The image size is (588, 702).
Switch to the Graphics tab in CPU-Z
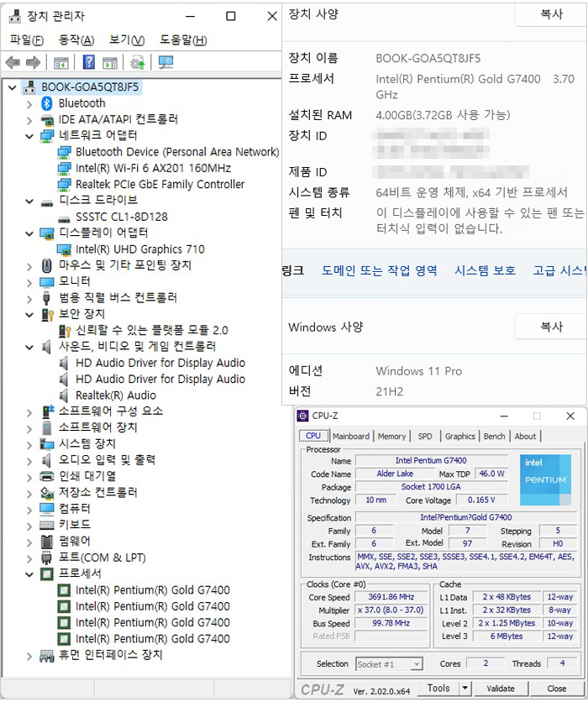coord(460,436)
